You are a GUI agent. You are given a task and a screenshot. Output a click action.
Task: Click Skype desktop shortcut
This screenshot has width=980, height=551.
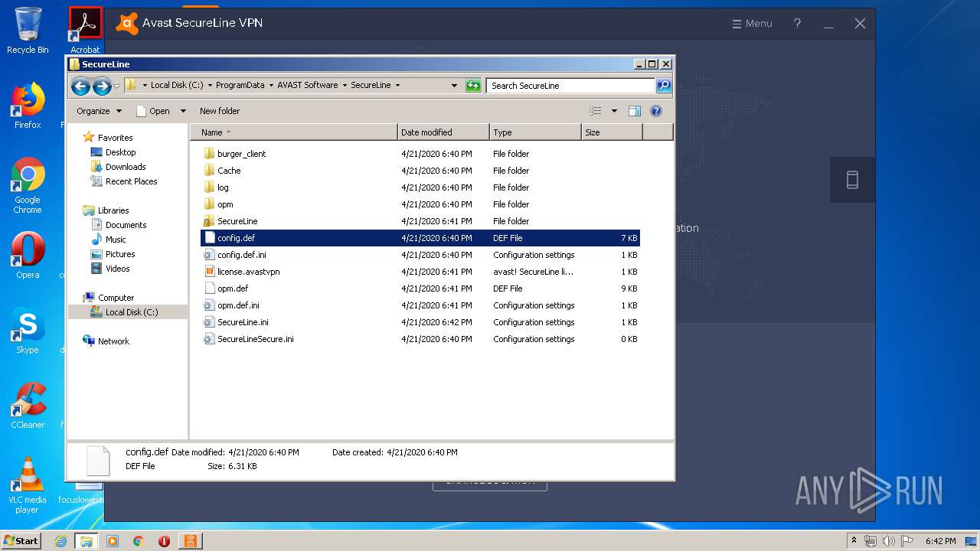tap(28, 331)
